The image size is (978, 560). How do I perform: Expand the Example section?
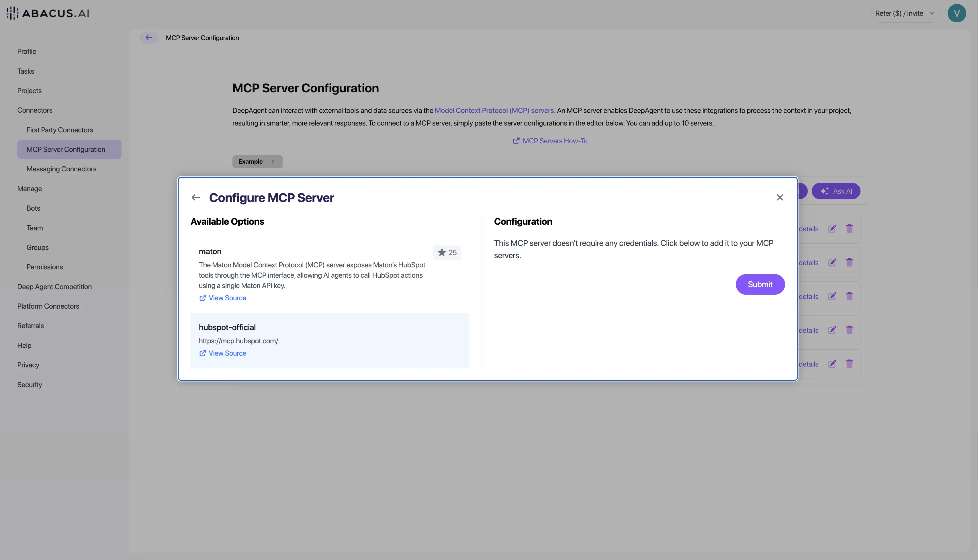tap(257, 161)
